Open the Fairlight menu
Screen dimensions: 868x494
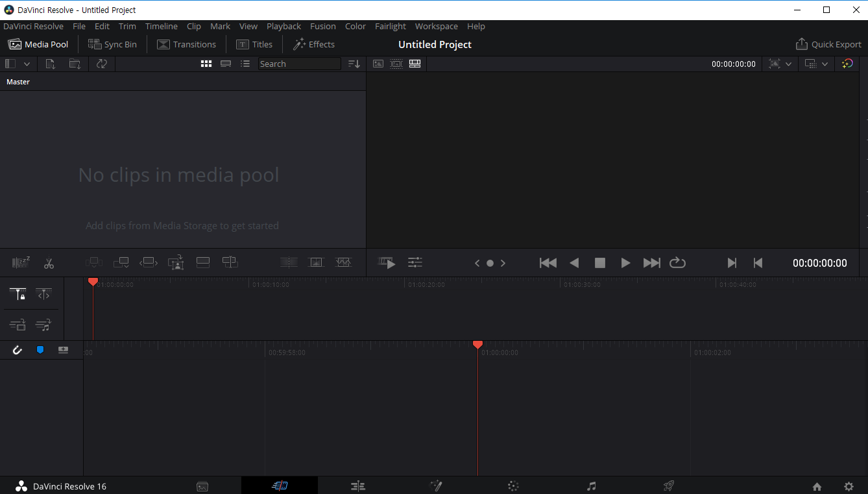click(391, 27)
